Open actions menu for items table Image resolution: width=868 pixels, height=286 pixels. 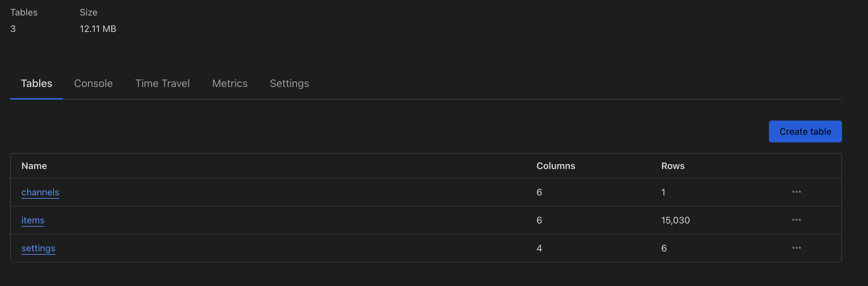point(796,220)
